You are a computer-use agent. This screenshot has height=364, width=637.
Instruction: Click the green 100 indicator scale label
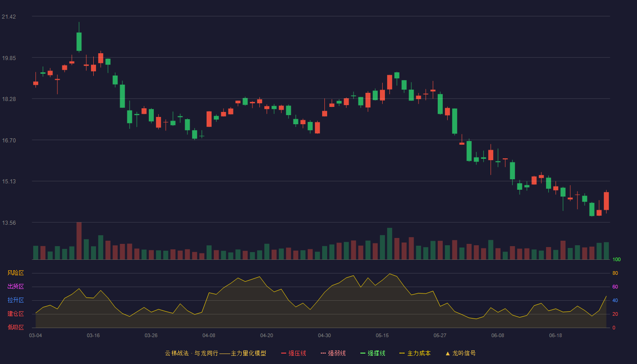point(617,260)
